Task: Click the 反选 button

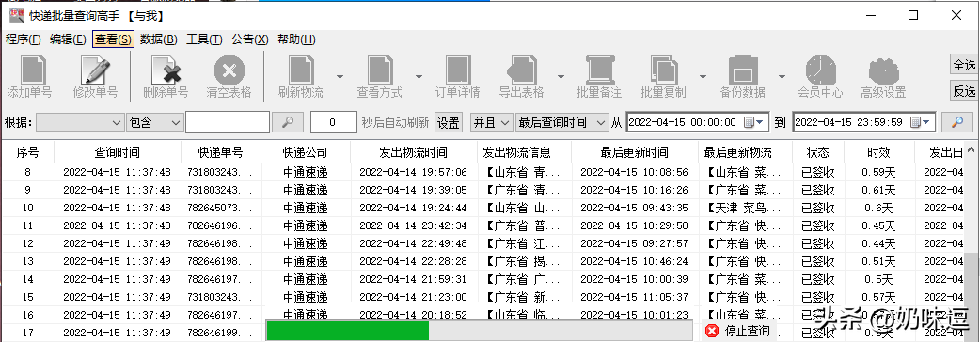Action: click(x=964, y=91)
